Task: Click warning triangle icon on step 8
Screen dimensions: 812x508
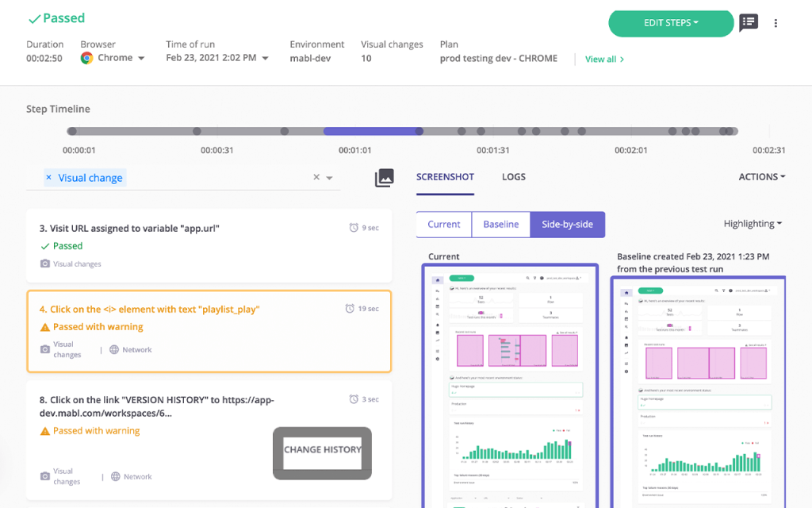Action: (x=45, y=431)
